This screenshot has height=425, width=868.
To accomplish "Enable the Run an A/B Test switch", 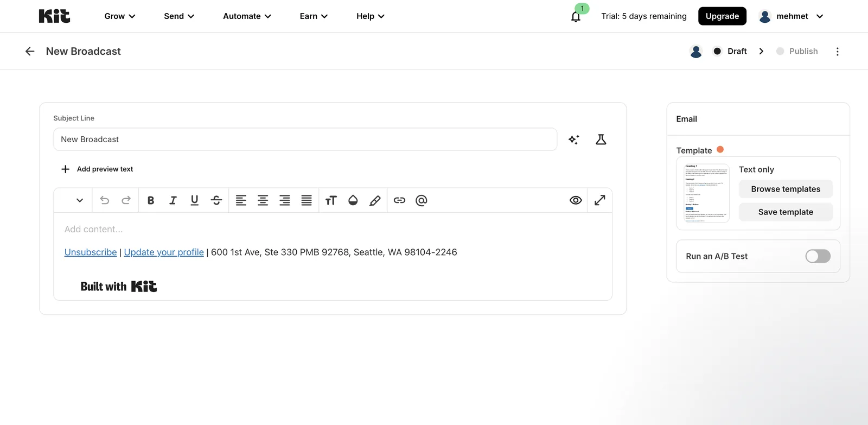I will click(818, 256).
